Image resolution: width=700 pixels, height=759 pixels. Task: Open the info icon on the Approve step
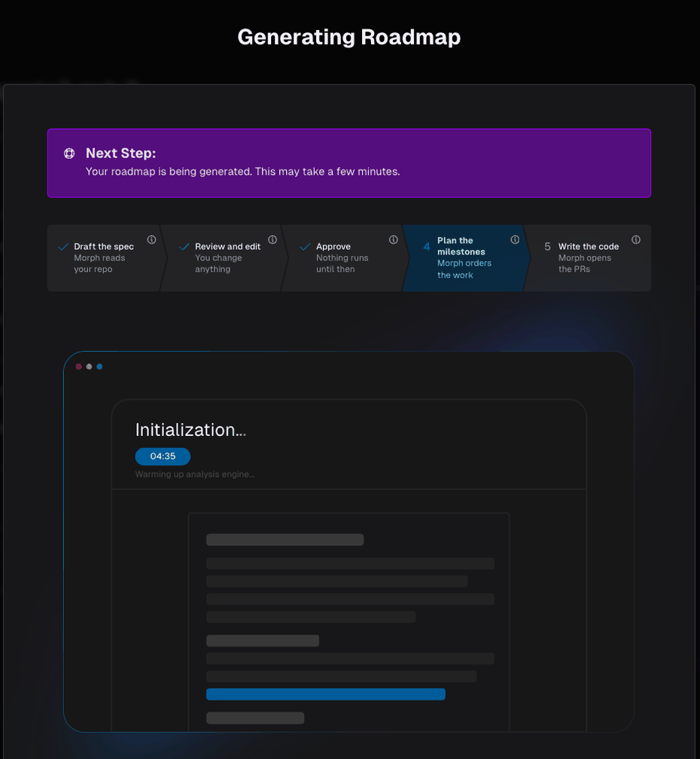pos(394,239)
